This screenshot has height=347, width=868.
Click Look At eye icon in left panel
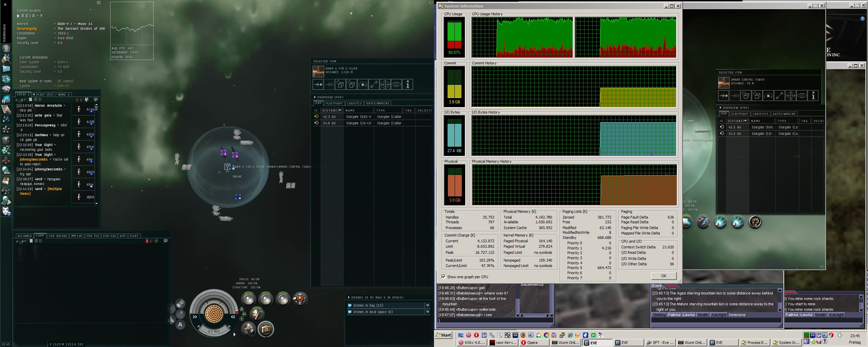(396, 84)
